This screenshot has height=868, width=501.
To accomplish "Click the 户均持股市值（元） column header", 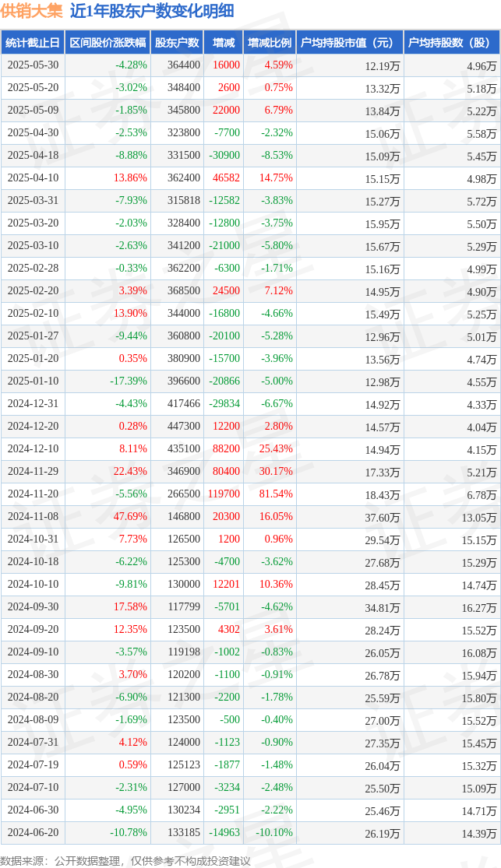I will tap(350, 43).
